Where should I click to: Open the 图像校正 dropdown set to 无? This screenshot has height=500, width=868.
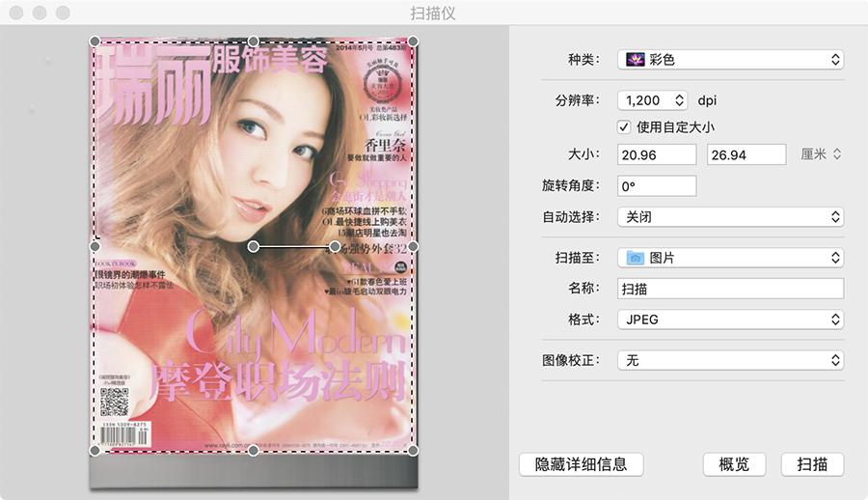(730, 360)
